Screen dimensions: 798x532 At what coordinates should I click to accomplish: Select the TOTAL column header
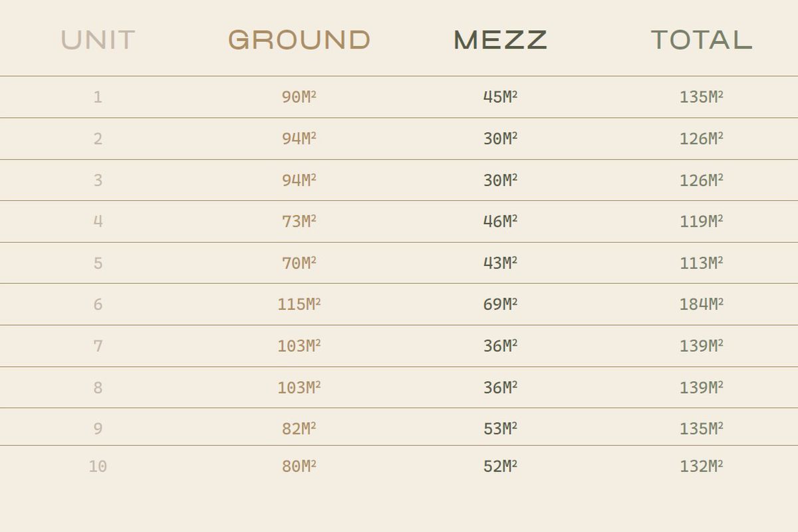701,40
